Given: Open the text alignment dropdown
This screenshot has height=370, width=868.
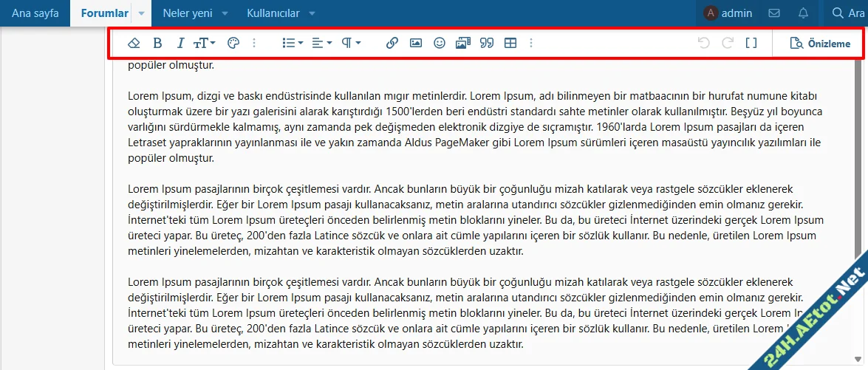Looking at the screenshot, I should point(321,44).
